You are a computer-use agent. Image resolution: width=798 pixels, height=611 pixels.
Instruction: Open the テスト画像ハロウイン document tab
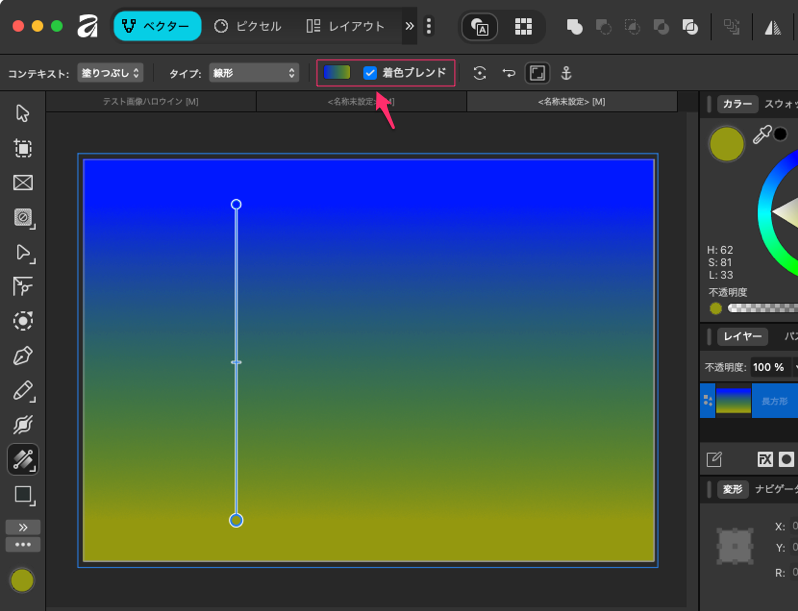tap(150, 102)
